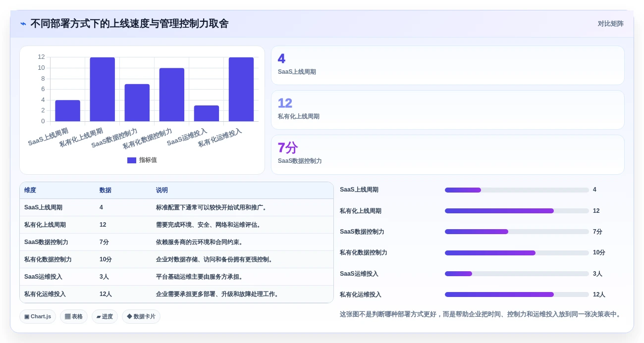Viewport: 644px width, 343px height.
Task: Click the 10分 value beside progress bar
Action: tap(599, 253)
